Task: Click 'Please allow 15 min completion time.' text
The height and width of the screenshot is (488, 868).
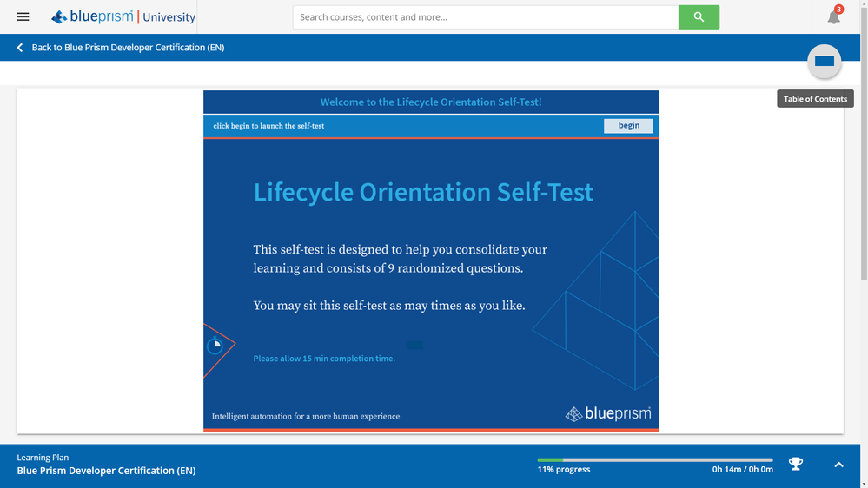Action: (324, 359)
